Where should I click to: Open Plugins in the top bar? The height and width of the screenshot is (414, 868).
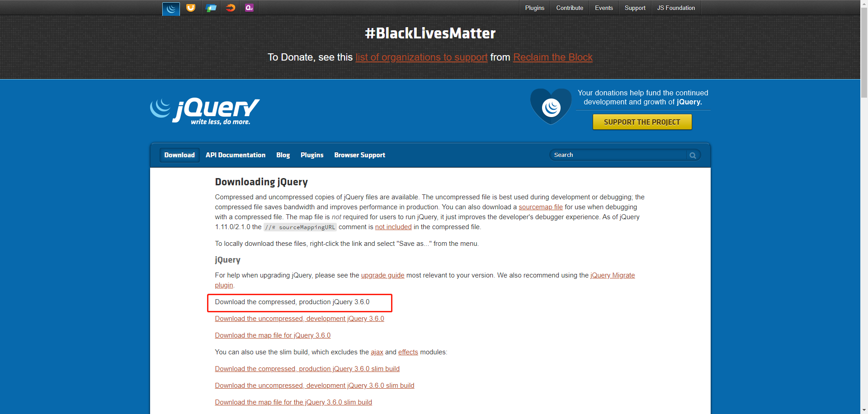coord(535,8)
